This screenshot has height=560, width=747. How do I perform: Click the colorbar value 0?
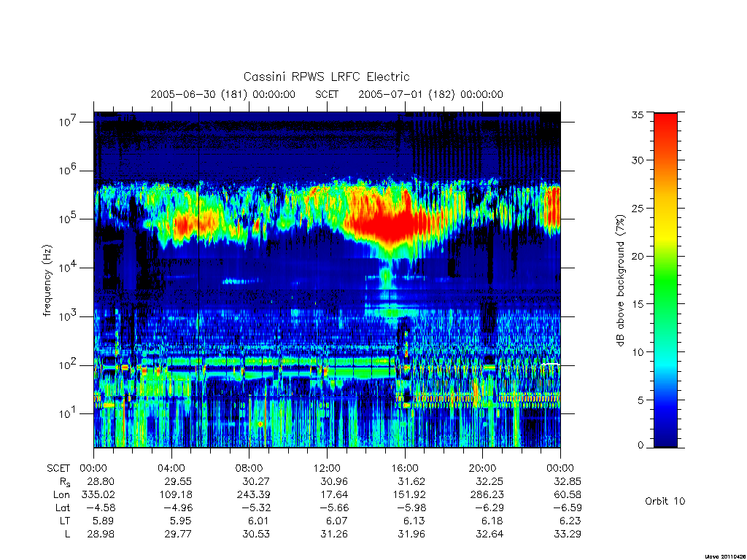click(x=640, y=446)
